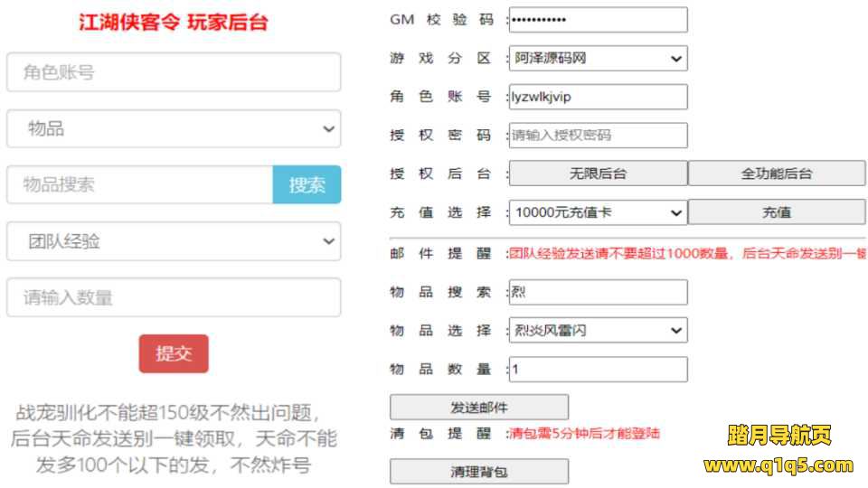Open the 游戏分区 阿泽源码网 dropdown
The image size is (868, 488).
[x=598, y=59]
